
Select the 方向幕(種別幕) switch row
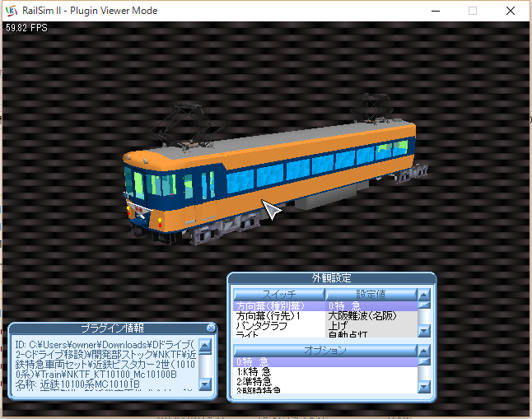[x=279, y=306]
